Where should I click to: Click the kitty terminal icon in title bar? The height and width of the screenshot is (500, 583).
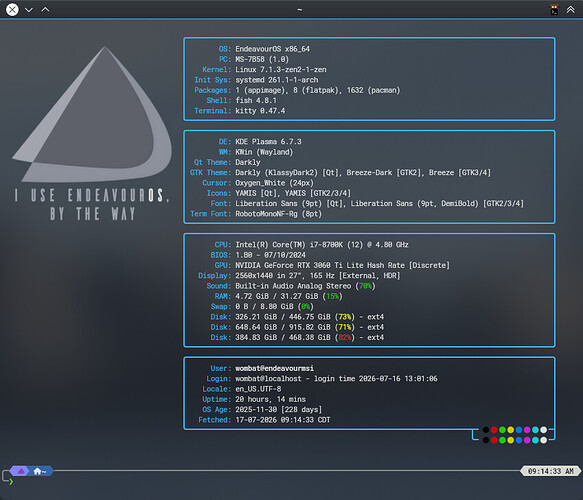pos(554,10)
